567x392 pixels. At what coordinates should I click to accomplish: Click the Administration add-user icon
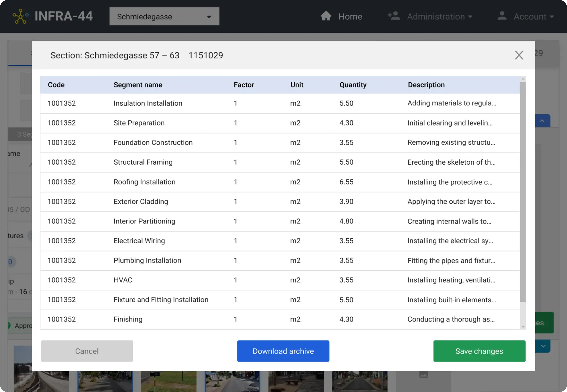click(393, 16)
